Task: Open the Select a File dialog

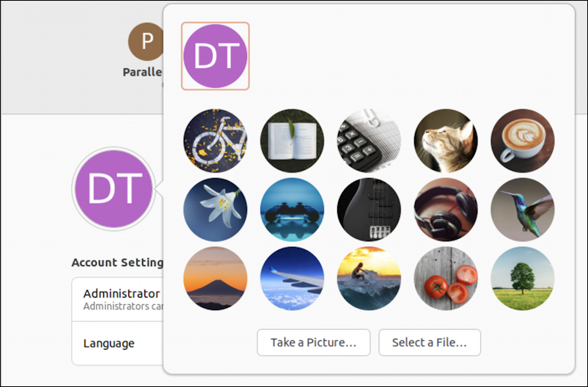Action: (x=430, y=342)
